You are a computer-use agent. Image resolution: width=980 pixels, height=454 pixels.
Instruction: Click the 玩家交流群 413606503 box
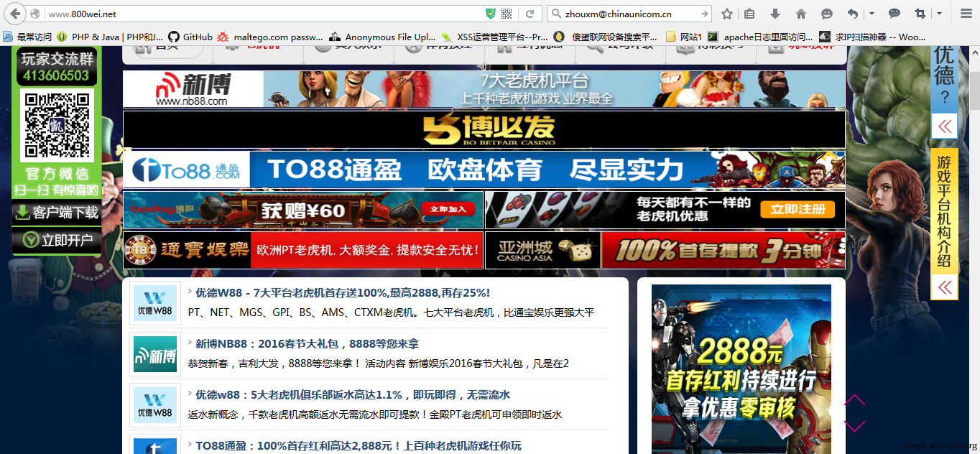pyautogui.click(x=56, y=68)
